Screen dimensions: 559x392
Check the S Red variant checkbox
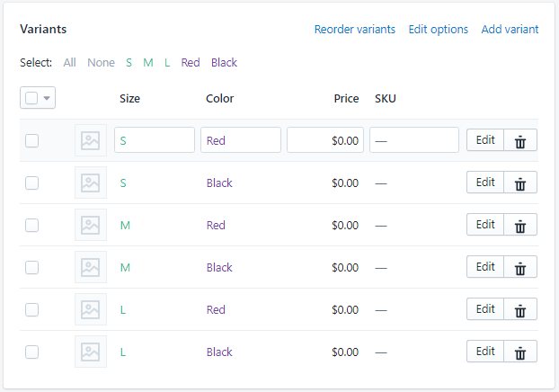[x=32, y=140]
